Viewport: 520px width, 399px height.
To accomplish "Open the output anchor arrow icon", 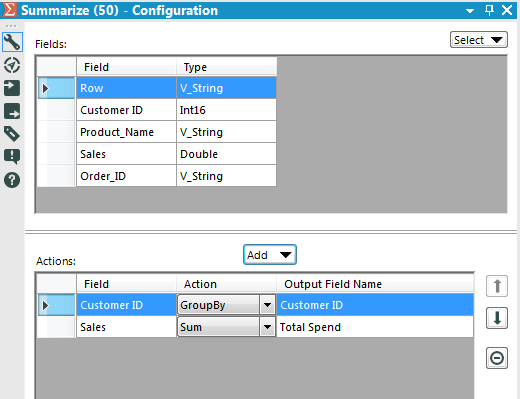I will click(x=12, y=111).
